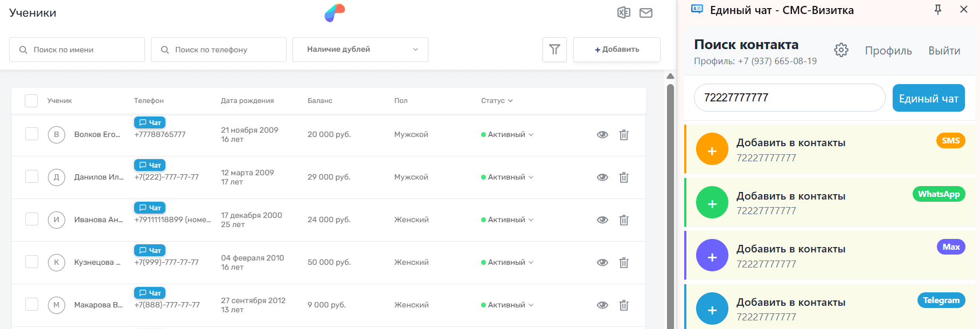Open chat for Иванова +79111118899

150,208
